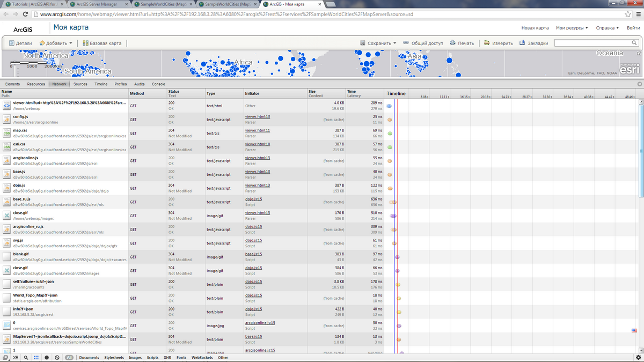This screenshot has height=362, width=644.
Task: Click the close.gif /home/webmap/images row icon
Action: click(6, 216)
